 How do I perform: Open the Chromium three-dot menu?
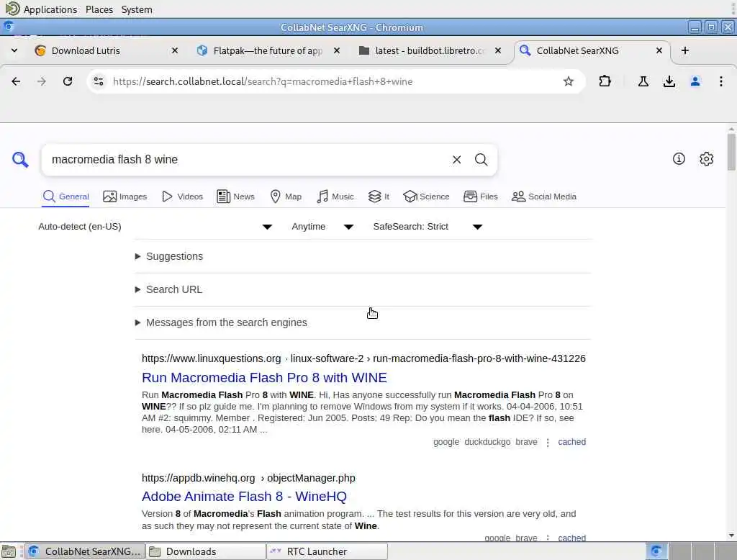tap(721, 81)
